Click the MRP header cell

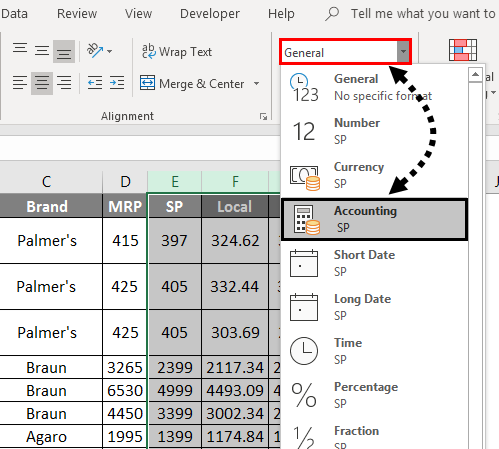click(x=125, y=206)
